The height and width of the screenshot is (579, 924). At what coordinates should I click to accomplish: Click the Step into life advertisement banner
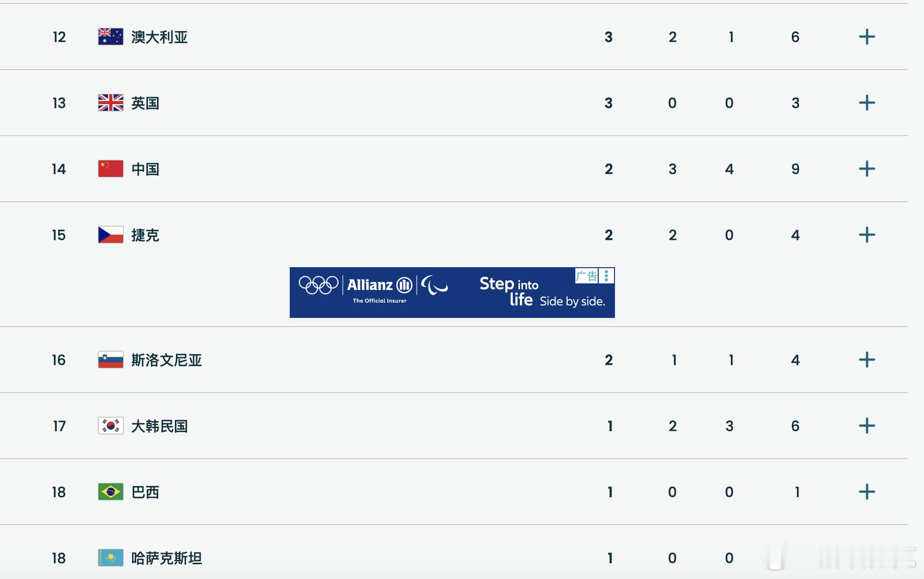508,292
